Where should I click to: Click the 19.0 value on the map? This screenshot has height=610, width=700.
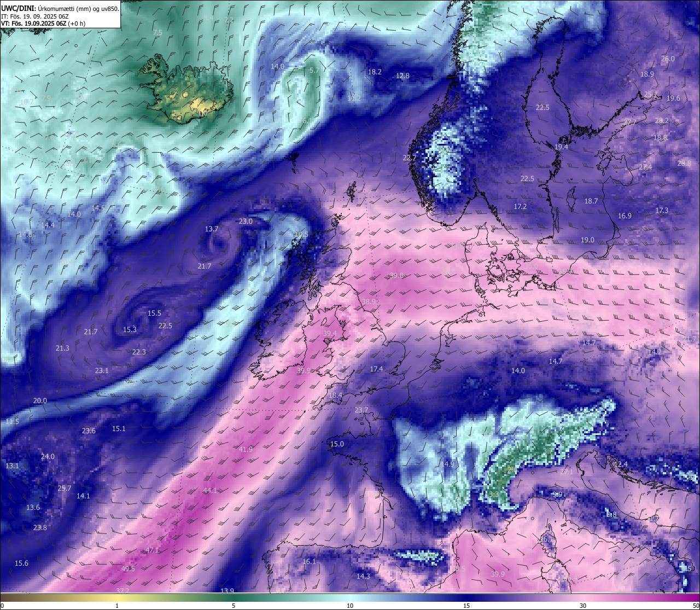click(x=587, y=240)
